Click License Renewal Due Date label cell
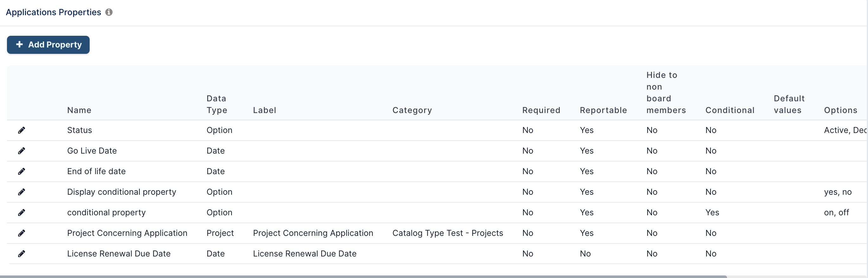868x278 pixels. pyautogui.click(x=305, y=254)
